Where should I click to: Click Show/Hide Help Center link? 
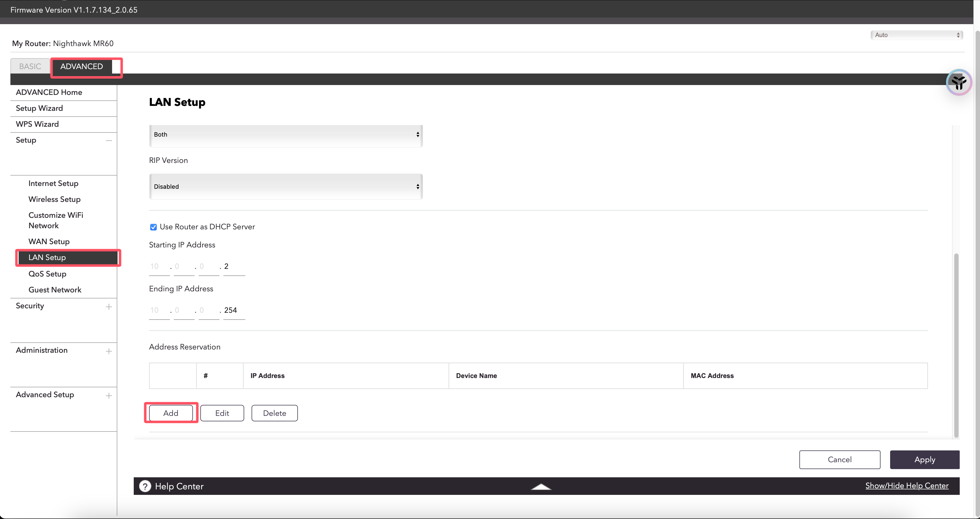tap(907, 486)
